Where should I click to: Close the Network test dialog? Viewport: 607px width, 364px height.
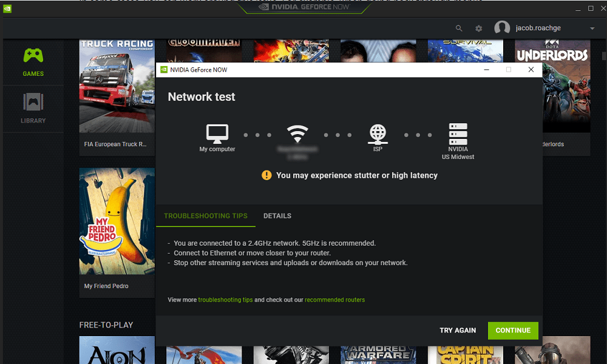(x=531, y=70)
